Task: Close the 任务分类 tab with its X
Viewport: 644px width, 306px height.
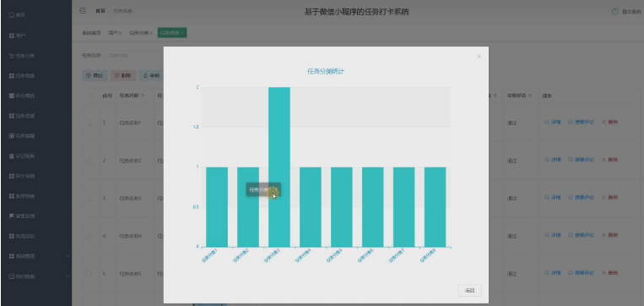Action: 151,33
